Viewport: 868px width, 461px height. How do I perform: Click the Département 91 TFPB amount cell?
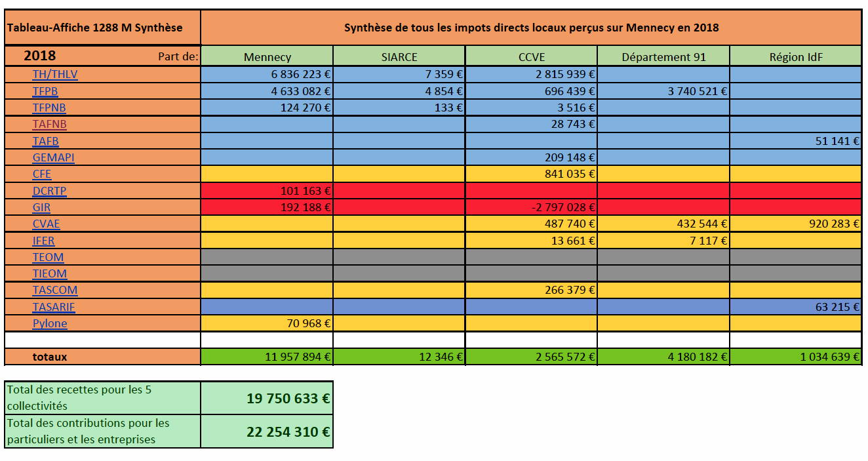[x=663, y=91]
